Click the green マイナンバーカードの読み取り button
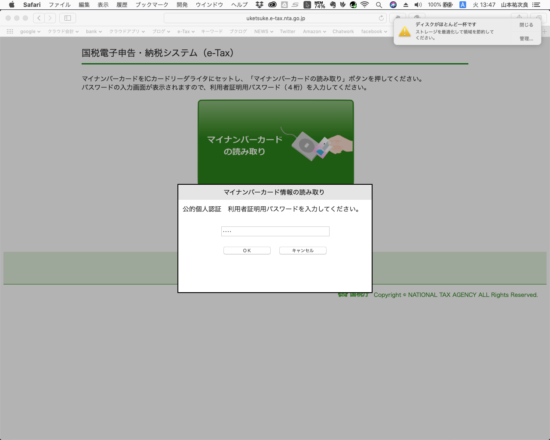The height and width of the screenshot is (440, 550). click(x=276, y=142)
